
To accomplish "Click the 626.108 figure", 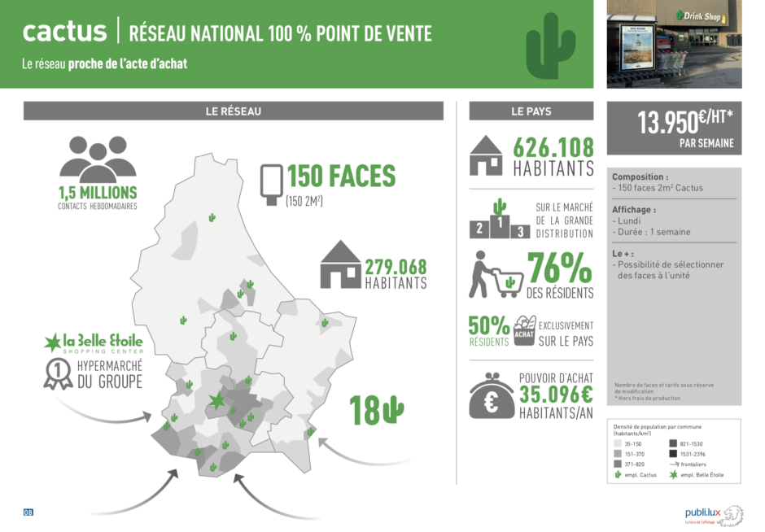I will click(x=553, y=147).
